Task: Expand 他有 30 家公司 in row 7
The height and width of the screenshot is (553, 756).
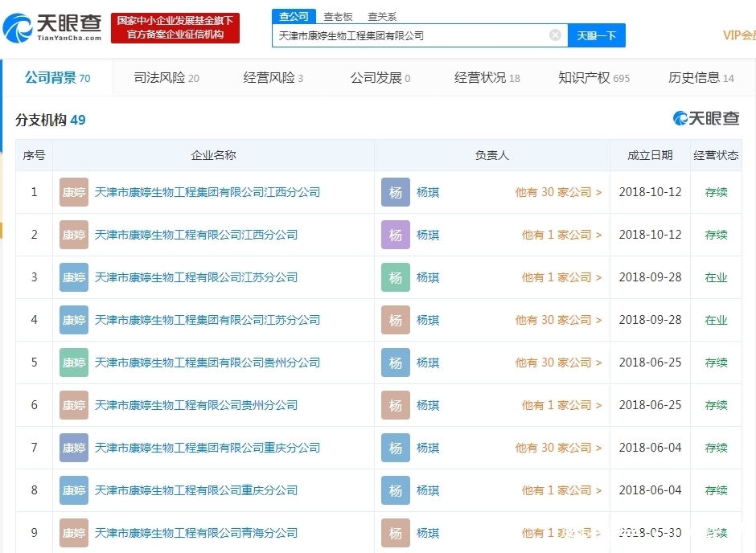Action: [558, 448]
